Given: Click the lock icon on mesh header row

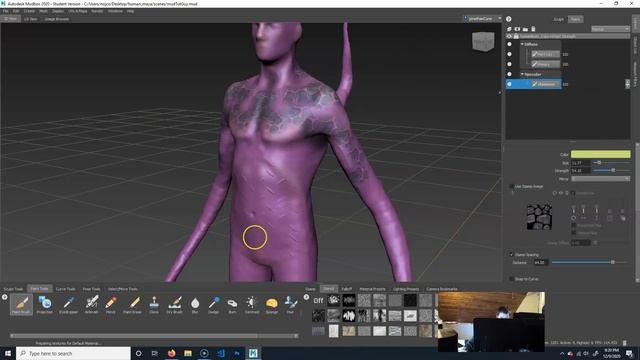Looking at the screenshot, I should point(516,36).
